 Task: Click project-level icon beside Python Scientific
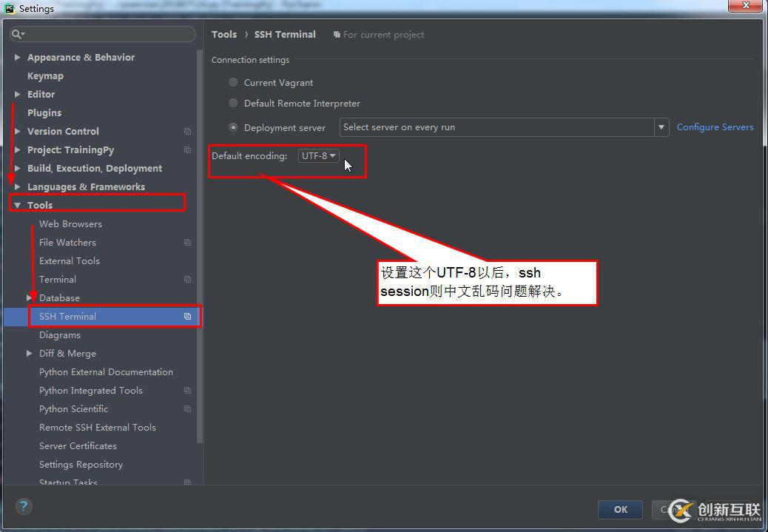tap(188, 409)
